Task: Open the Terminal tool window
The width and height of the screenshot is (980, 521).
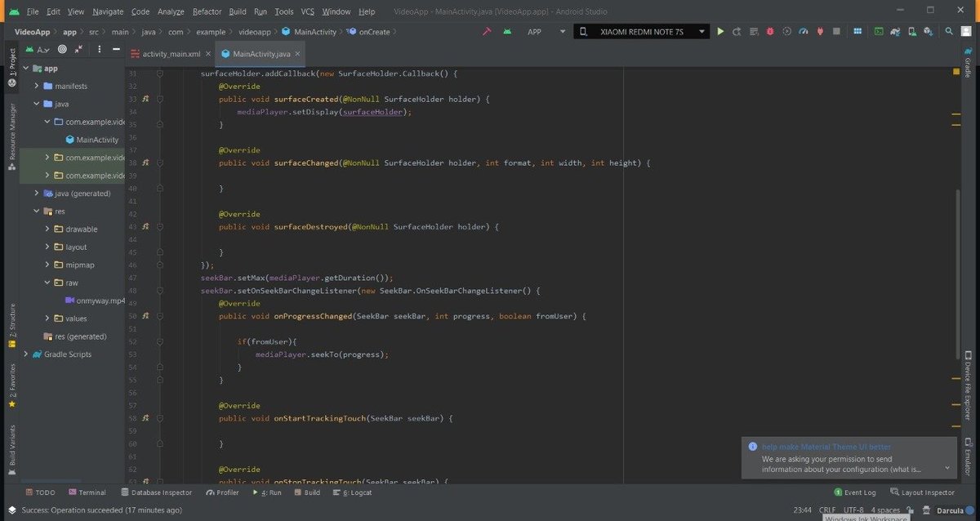Action: pos(87,492)
